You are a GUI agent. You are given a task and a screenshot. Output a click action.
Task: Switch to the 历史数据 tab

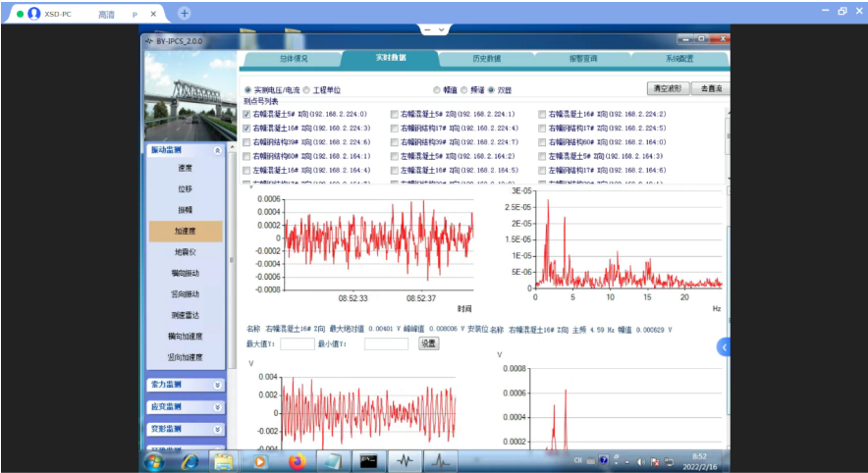[x=485, y=59]
